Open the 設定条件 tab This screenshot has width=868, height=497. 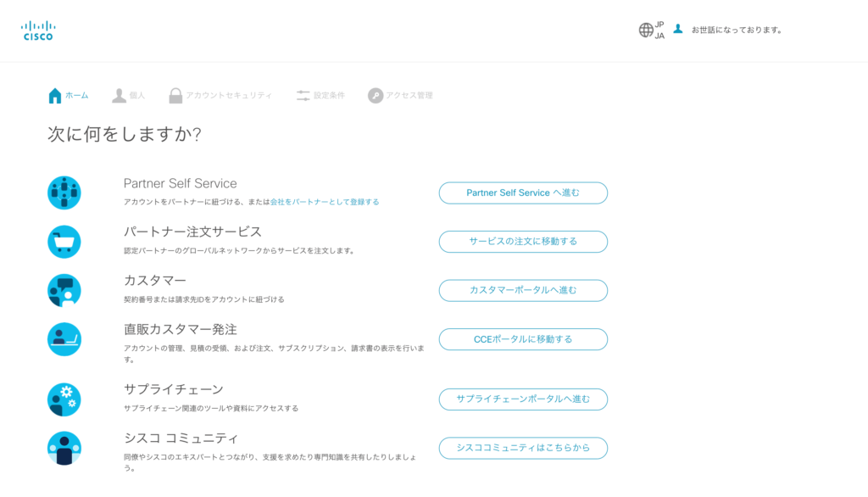(320, 96)
